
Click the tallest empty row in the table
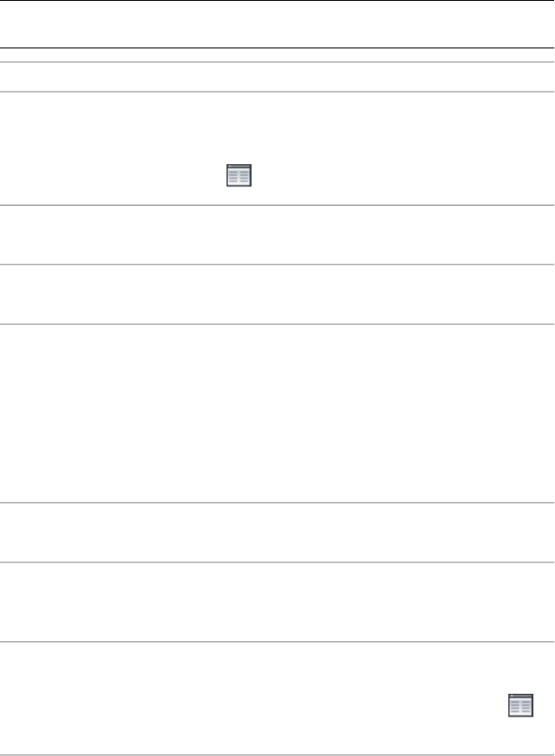pyautogui.click(x=277, y=413)
